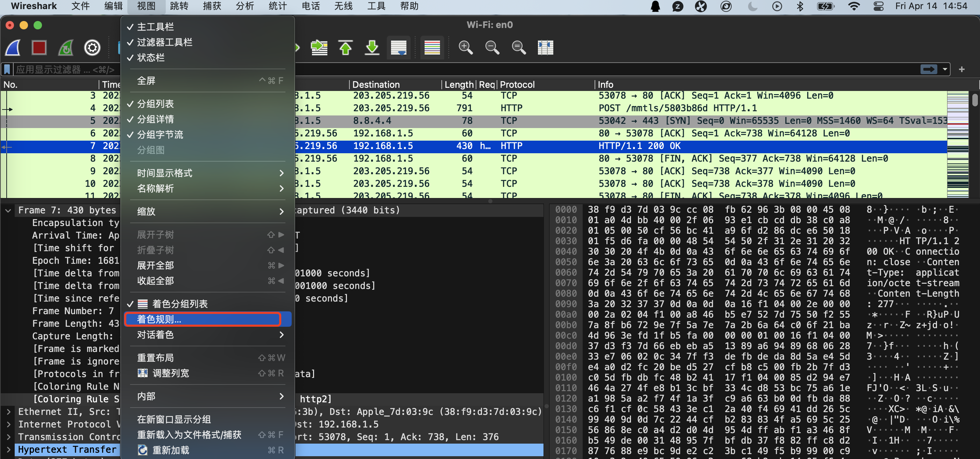The image size is (980, 459).
Task: Toggle auto-scroll during live capture icon
Action: pos(399,48)
